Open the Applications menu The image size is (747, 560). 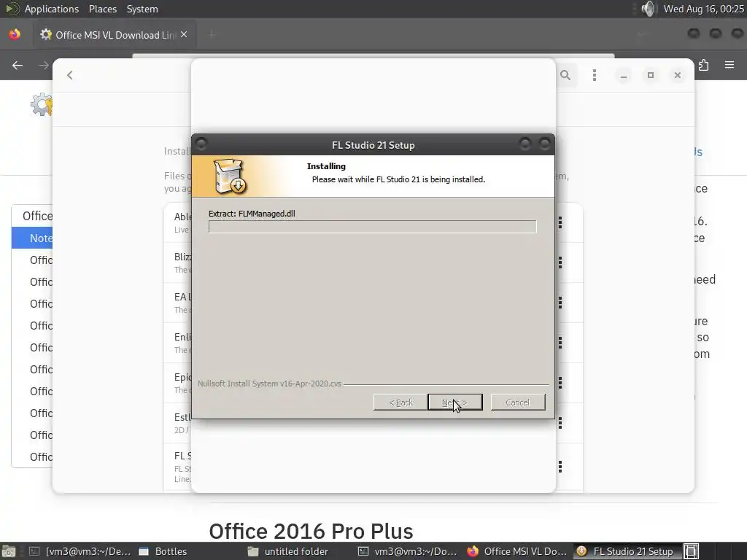(x=52, y=9)
